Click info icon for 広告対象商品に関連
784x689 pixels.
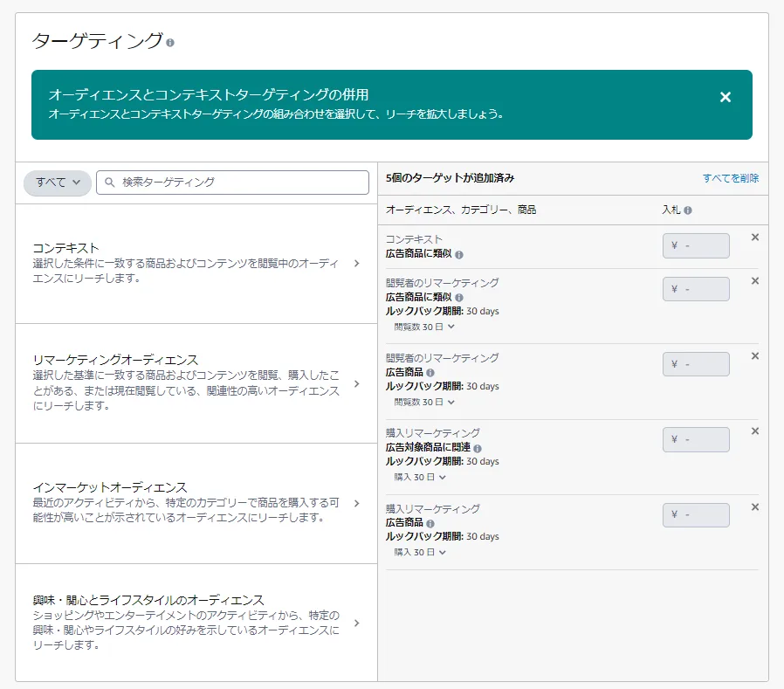pyautogui.click(x=478, y=449)
